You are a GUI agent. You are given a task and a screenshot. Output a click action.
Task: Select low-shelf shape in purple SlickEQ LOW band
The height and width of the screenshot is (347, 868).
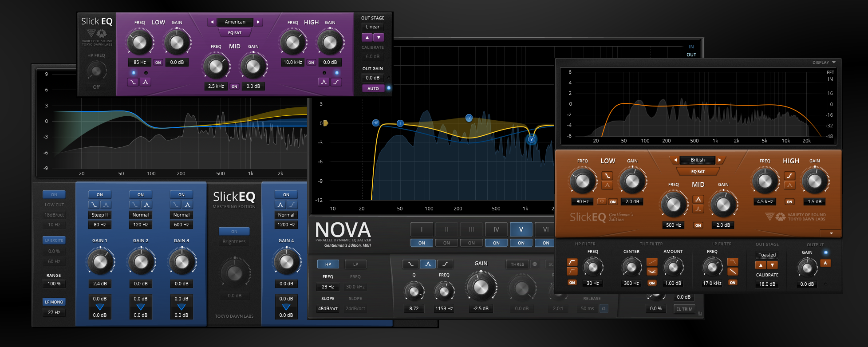(x=133, y=82)
